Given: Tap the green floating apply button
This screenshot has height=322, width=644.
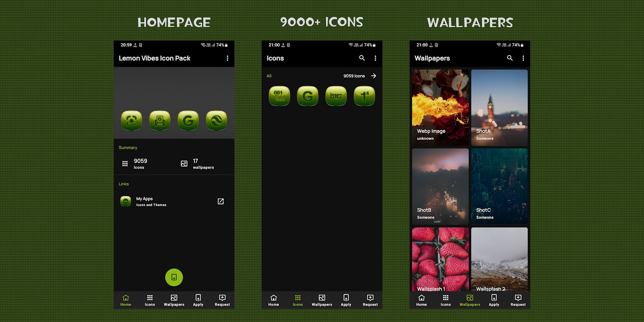Looking at the screenshot, I should pyautogui.click(x=174, y=277).
